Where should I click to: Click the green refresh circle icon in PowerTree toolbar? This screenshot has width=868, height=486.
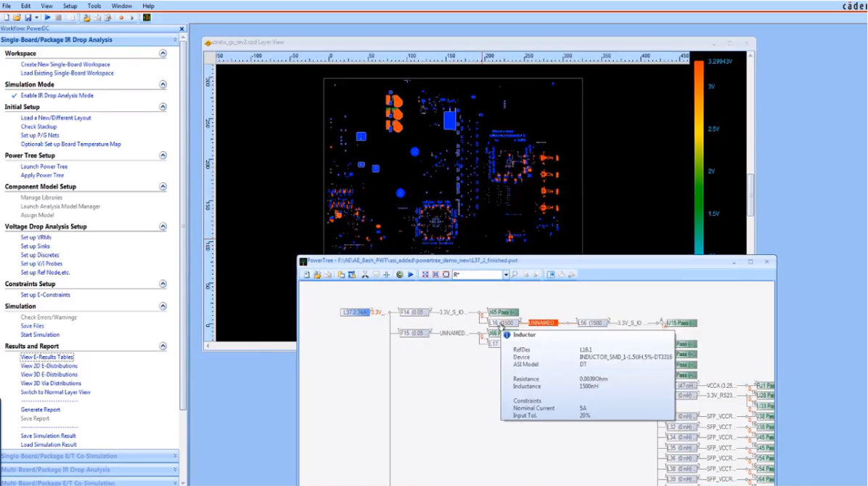coord(400,275)
